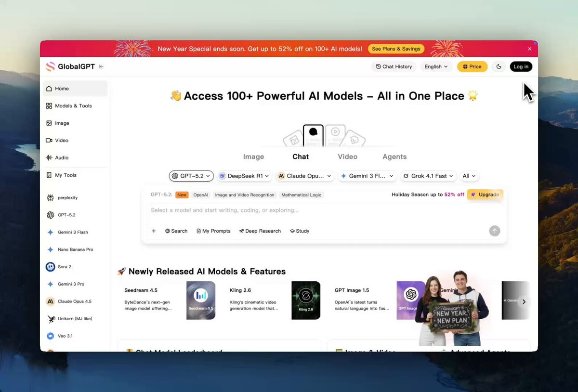Open the English language dropdown
The width and height of the screenshot is (578, 392).
pos(436,67)
